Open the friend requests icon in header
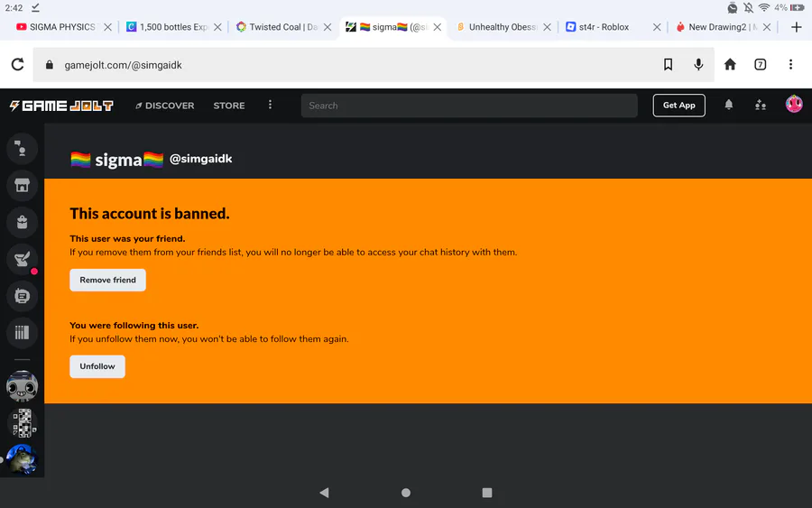812x508 pixels. 761,106
